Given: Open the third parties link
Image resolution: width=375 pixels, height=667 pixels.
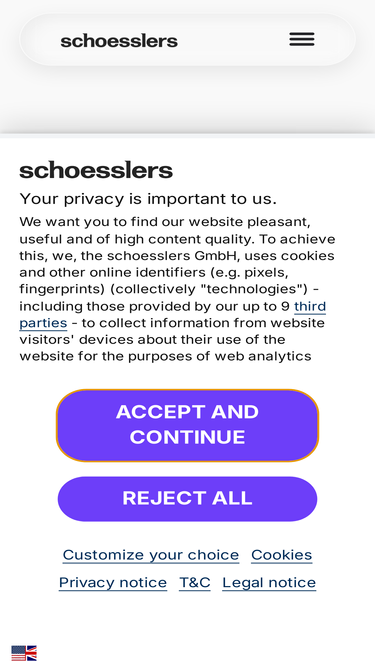Looking at the screenshot, I should 173,314.
